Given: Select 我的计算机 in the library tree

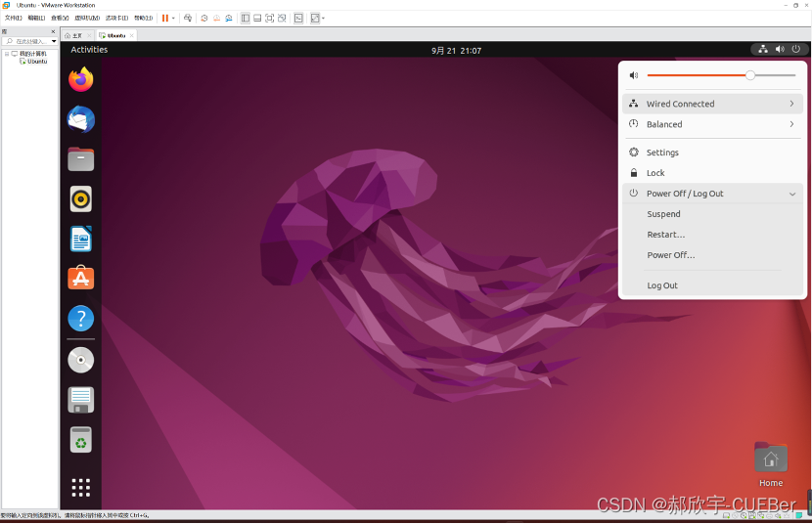Looking at the screenshot, I should click(x=33, y=54).
